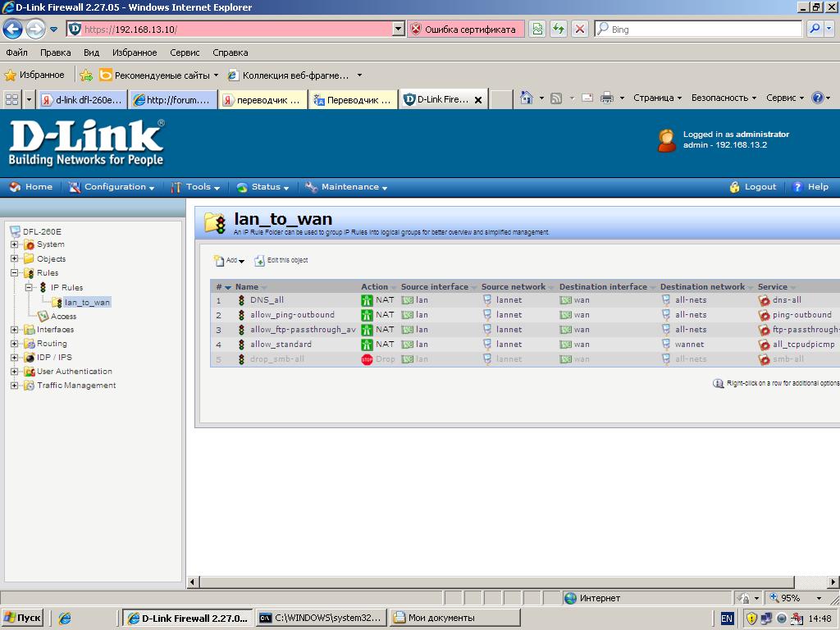Click the Drop stop-sign icon in row 5
This screenshot has width=840, height=630.
point(367,359)
